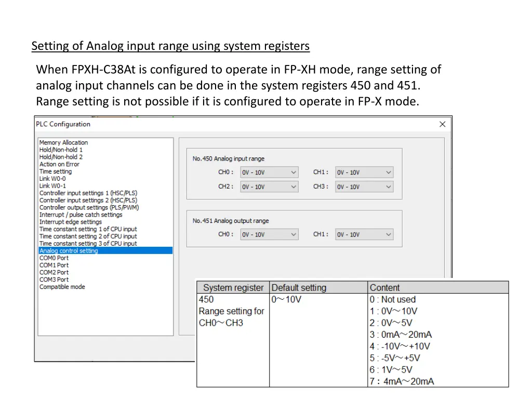Open No.450 input CH3 range dropdown
This screenshot has width=532, height=399.
(x=364, y=187)
